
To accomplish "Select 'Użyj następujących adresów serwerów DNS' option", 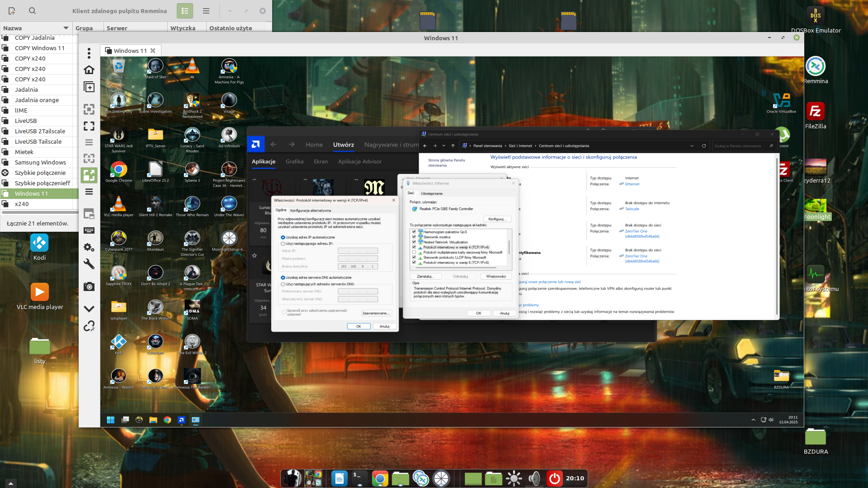I will 283,284.
